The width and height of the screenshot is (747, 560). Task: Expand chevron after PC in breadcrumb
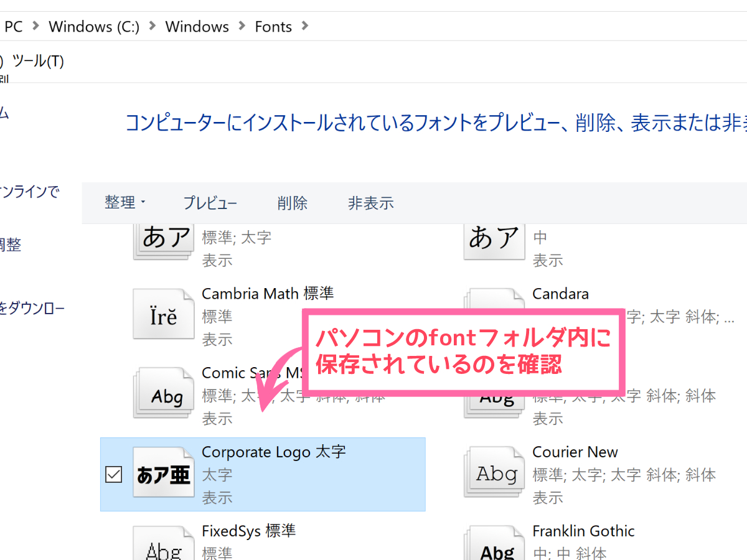pos(35,26)
